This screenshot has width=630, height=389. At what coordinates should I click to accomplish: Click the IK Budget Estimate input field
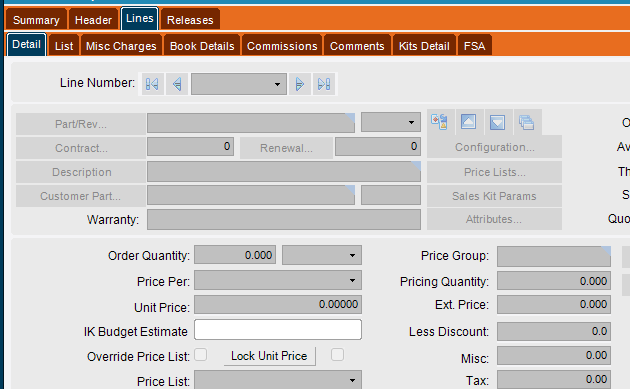point(278,330)
